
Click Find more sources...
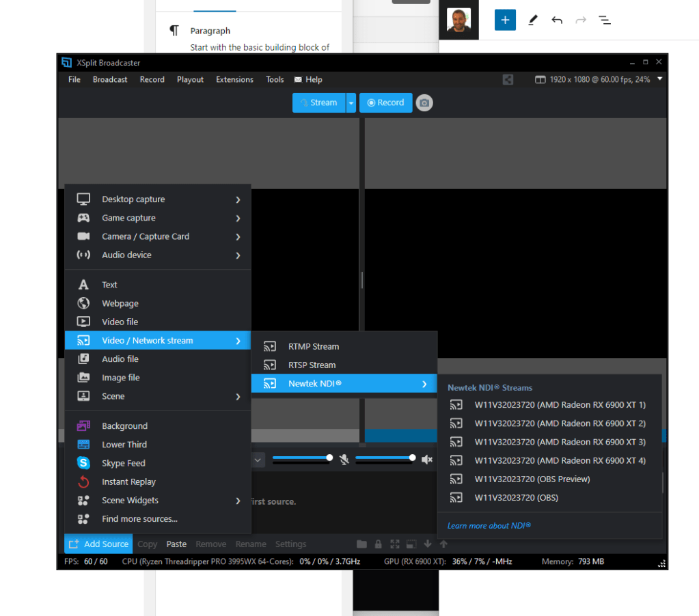(x=158, y=519)
